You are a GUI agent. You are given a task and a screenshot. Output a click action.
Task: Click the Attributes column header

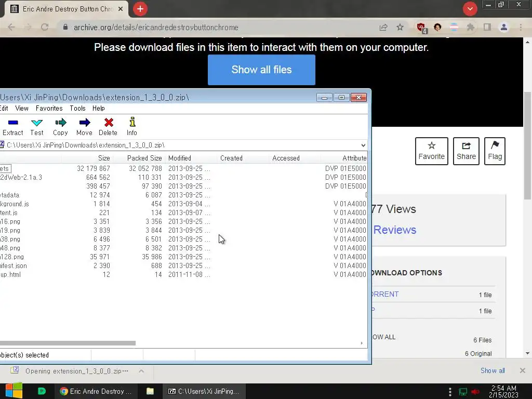[x=344, y=158]
